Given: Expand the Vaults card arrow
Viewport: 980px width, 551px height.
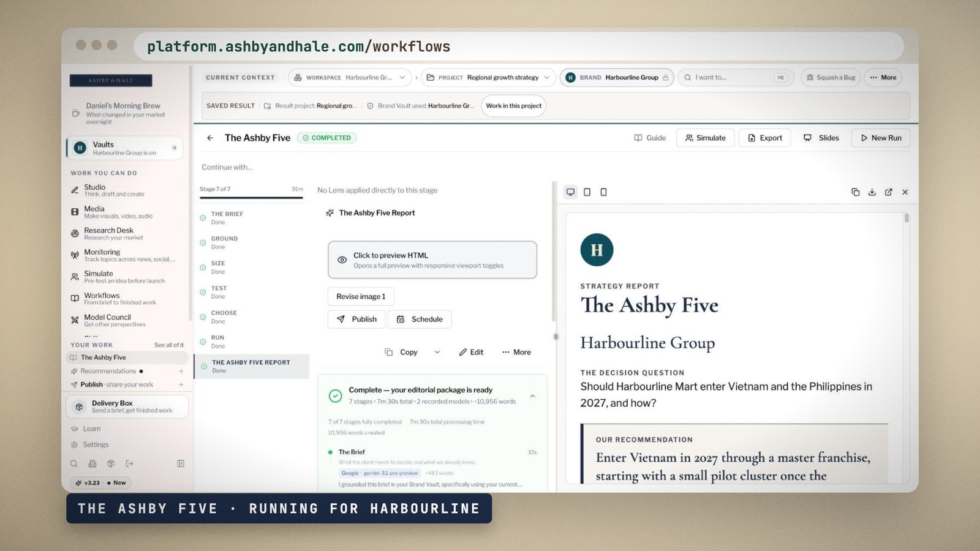Looking at the screenshot, I should click(x=174, y=148).
